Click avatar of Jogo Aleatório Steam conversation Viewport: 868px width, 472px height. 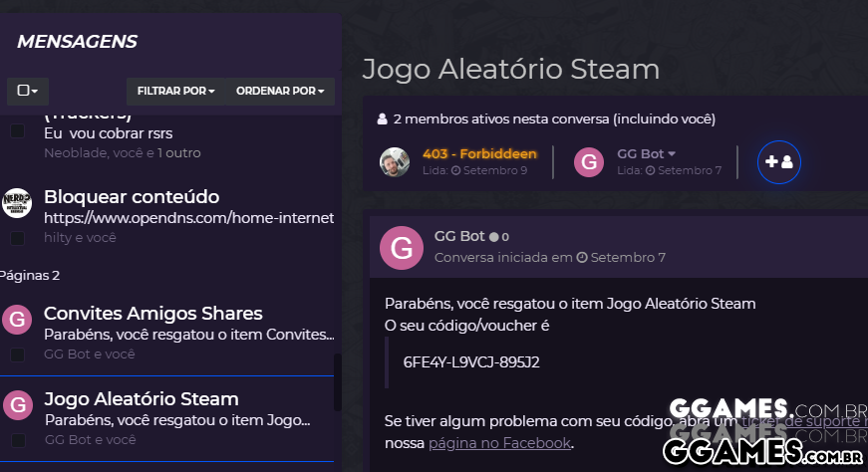(x=17, y=404)
